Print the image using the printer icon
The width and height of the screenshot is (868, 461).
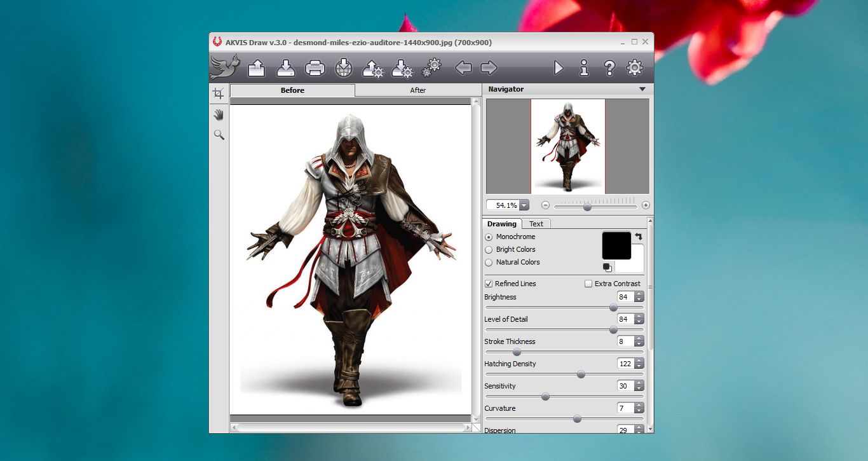point(315,67)
